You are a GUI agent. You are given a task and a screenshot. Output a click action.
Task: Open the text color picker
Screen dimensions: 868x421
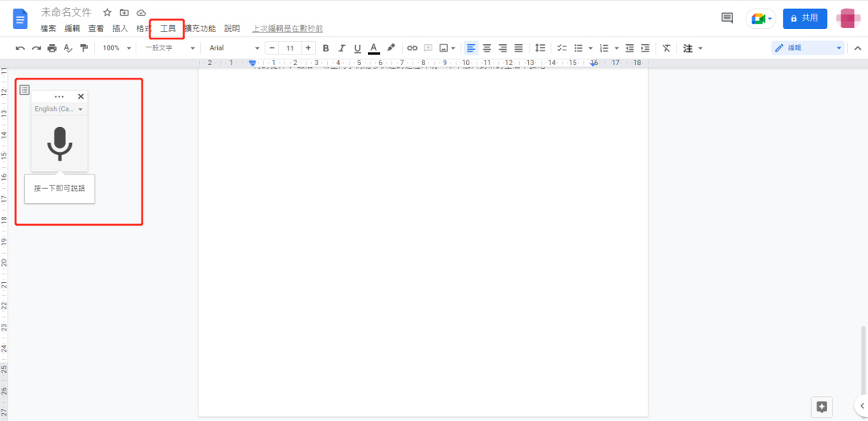click(374, 48)
